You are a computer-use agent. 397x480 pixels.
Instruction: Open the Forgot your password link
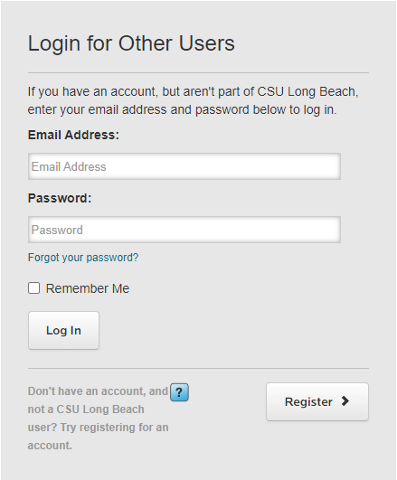coord(83,257)
